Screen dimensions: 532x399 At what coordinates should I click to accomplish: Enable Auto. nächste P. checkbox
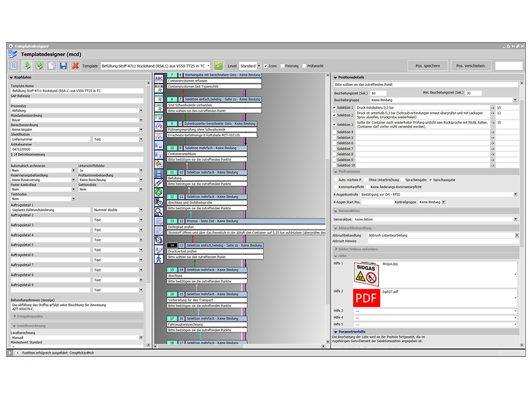336,180
